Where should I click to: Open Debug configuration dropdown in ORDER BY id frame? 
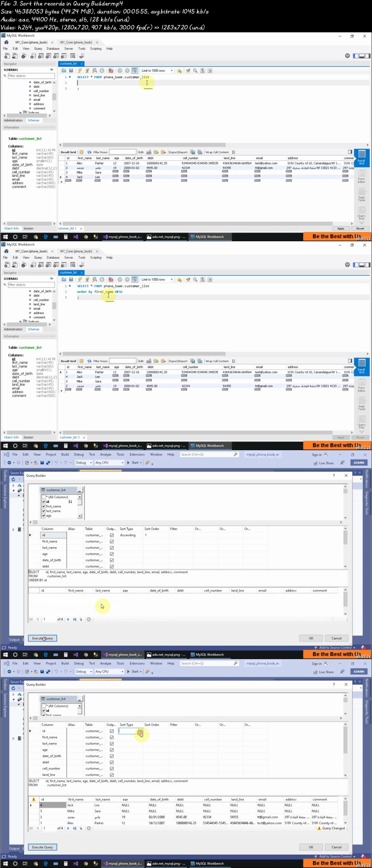tap(90, 463)
